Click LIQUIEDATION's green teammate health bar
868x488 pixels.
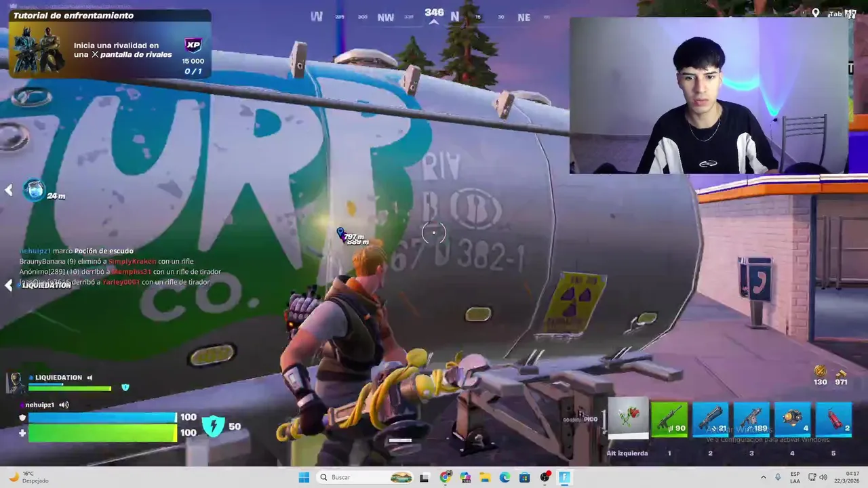tap(69, 388)
